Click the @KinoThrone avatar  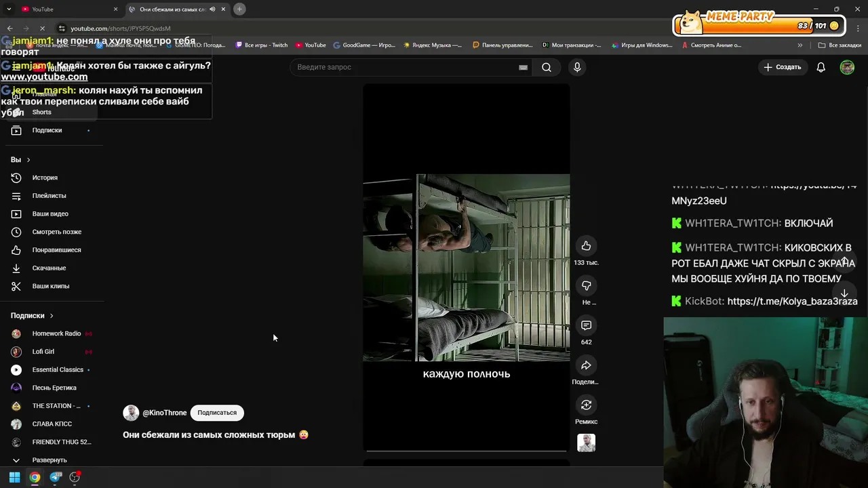click(x=131, y=413)
